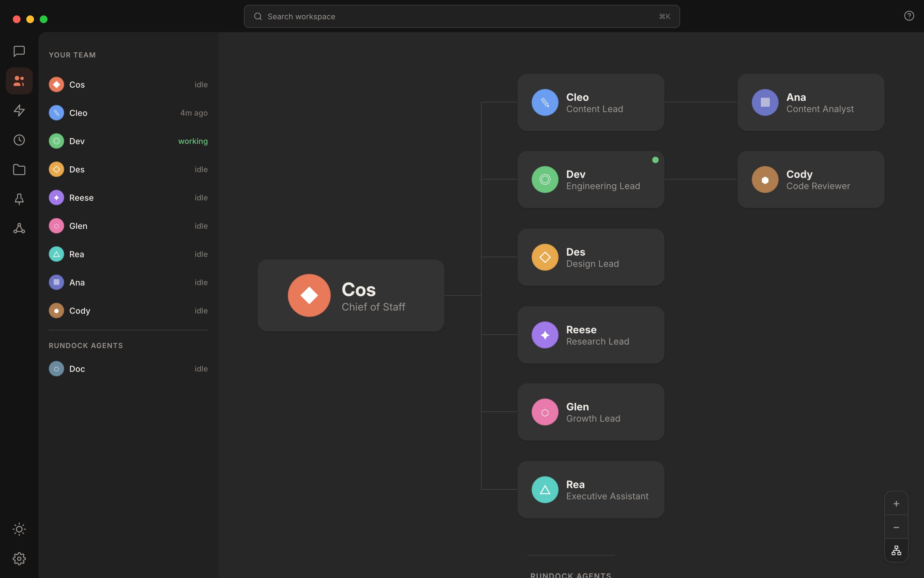
Task: Focus the Search workspace field
Action: click(x=462, y=16)
